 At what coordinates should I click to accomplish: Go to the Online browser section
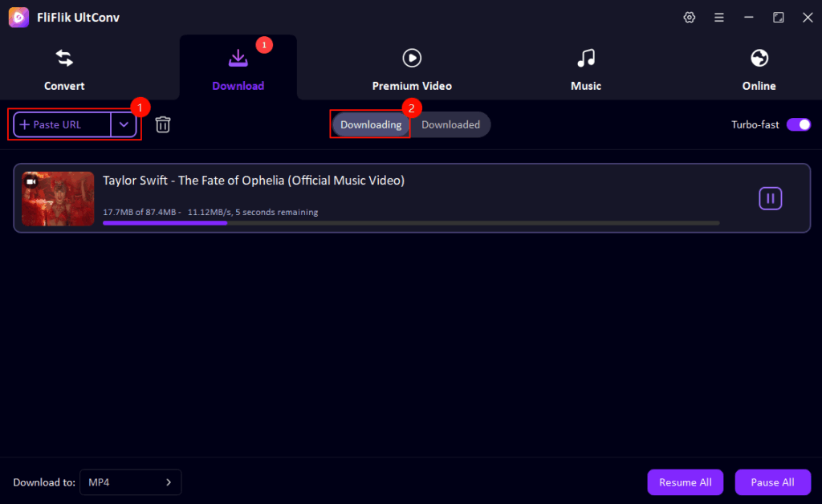759,67
